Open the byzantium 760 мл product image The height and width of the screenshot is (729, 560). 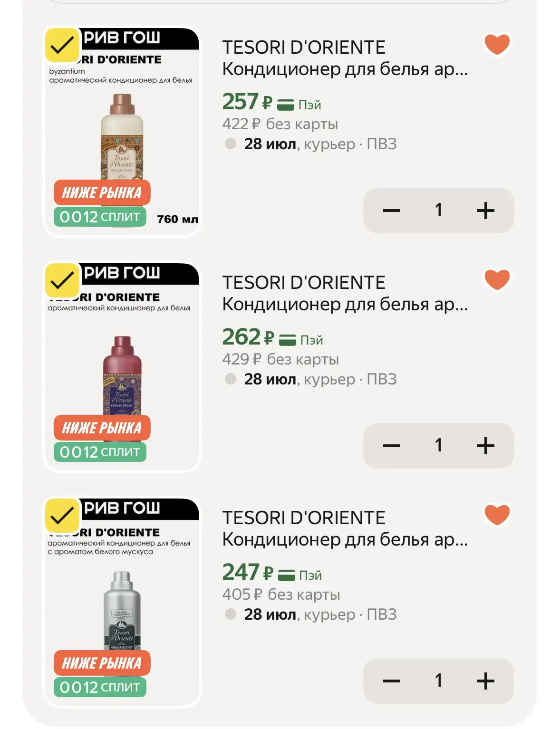point(122,132)
